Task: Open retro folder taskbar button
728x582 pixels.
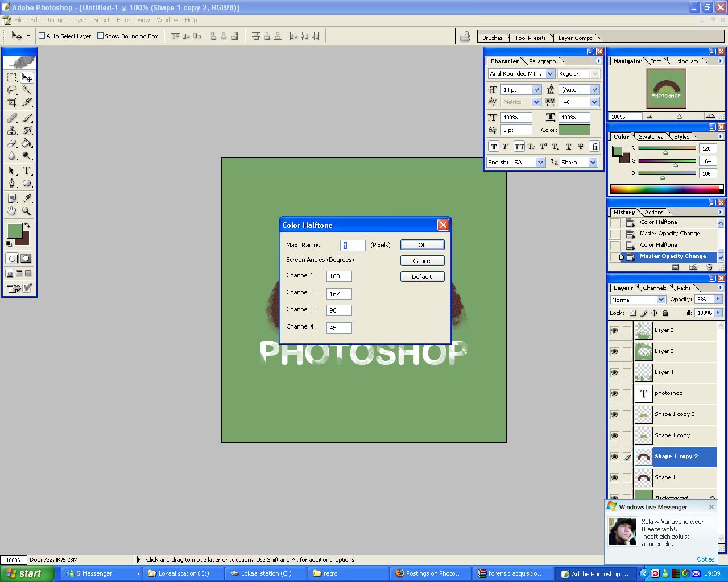Action: [x=348, y=574]
